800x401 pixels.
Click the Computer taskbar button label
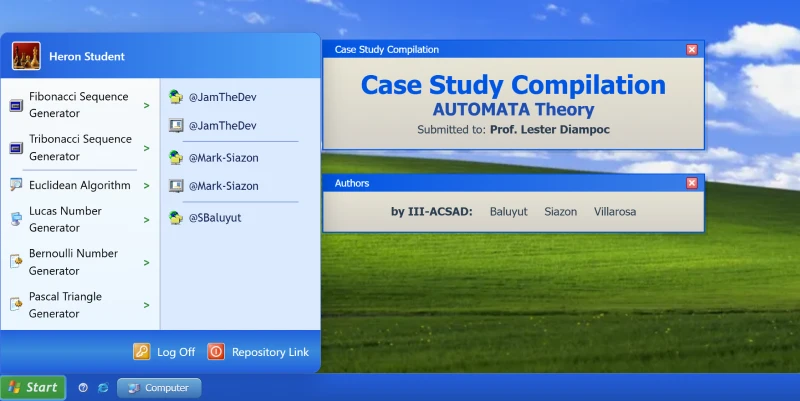[x=167, y=388]
